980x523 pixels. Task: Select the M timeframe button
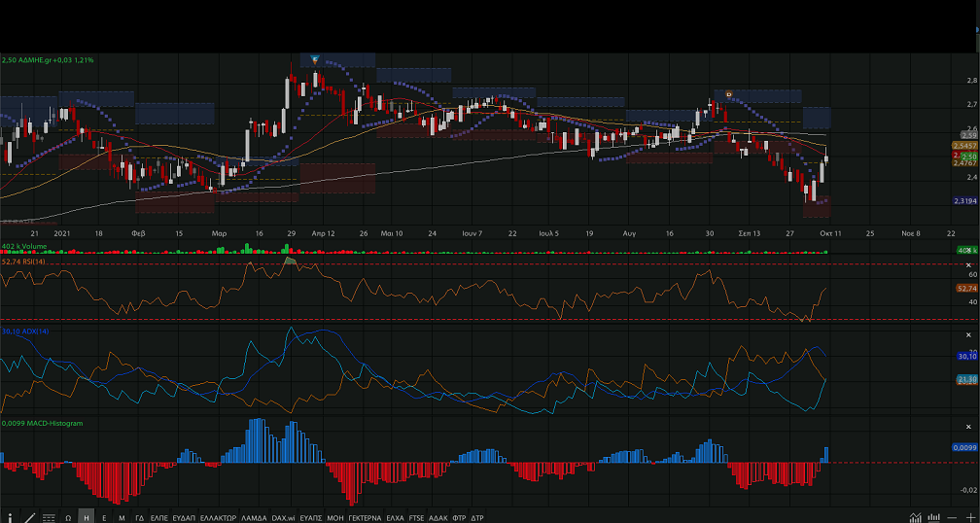pos(122,517)
